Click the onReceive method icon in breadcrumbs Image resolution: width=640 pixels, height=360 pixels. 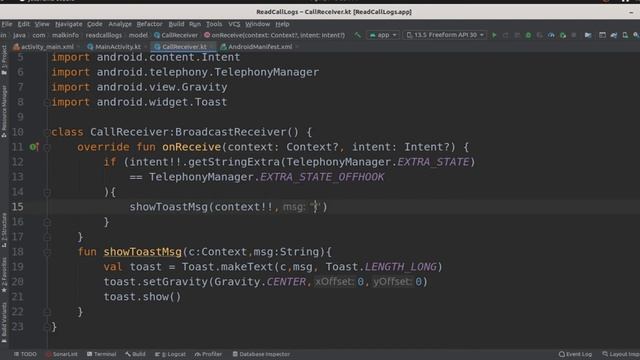pos(207,35)
